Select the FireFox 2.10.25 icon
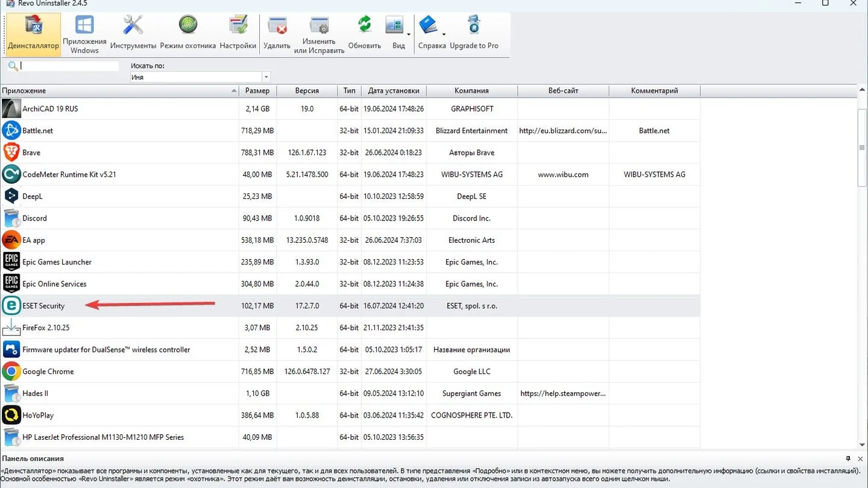 tap(11, 328)
